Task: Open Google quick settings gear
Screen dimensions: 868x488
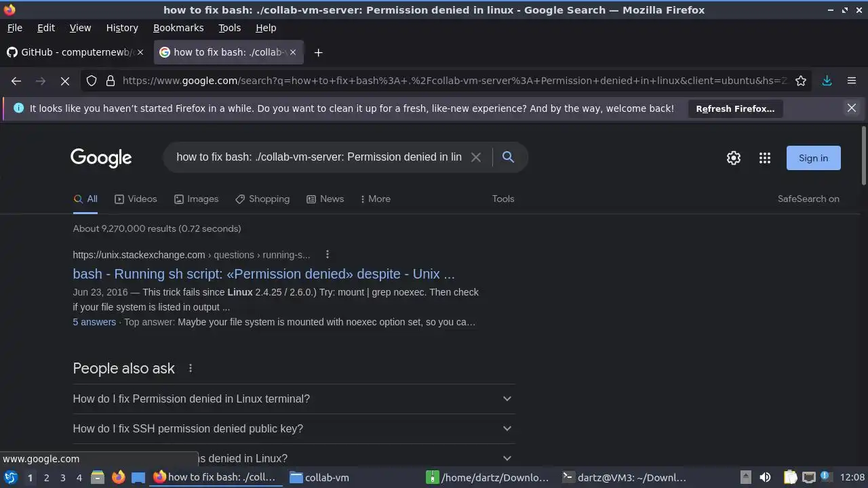Action: click(x=734, y=158)
